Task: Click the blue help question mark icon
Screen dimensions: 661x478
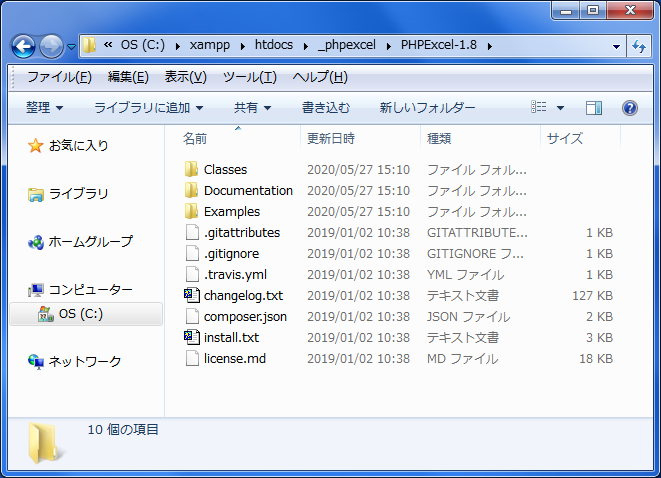Action: [x=629, y=108]
